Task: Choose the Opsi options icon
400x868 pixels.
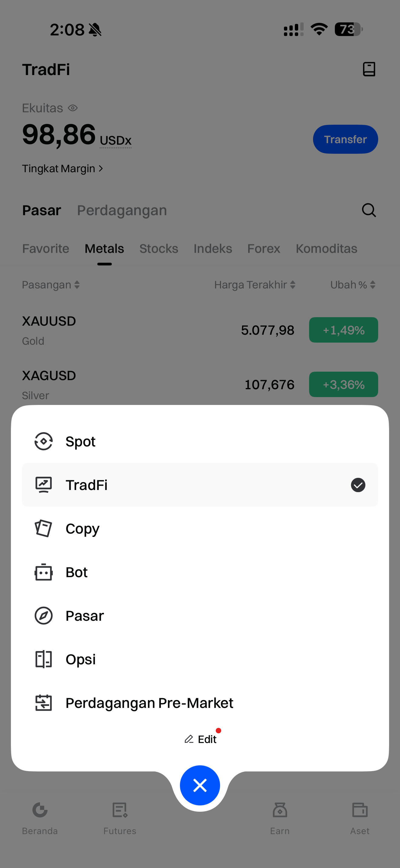Action: 44,659
